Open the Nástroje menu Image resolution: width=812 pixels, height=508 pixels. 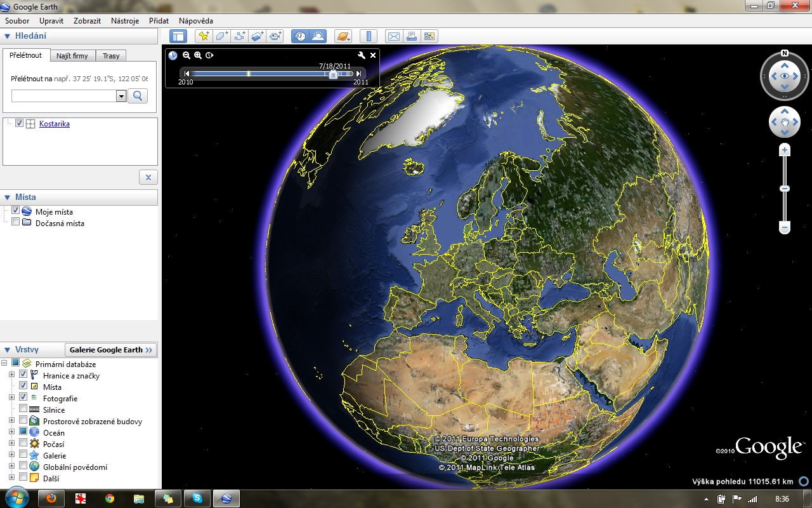point(125,21)
